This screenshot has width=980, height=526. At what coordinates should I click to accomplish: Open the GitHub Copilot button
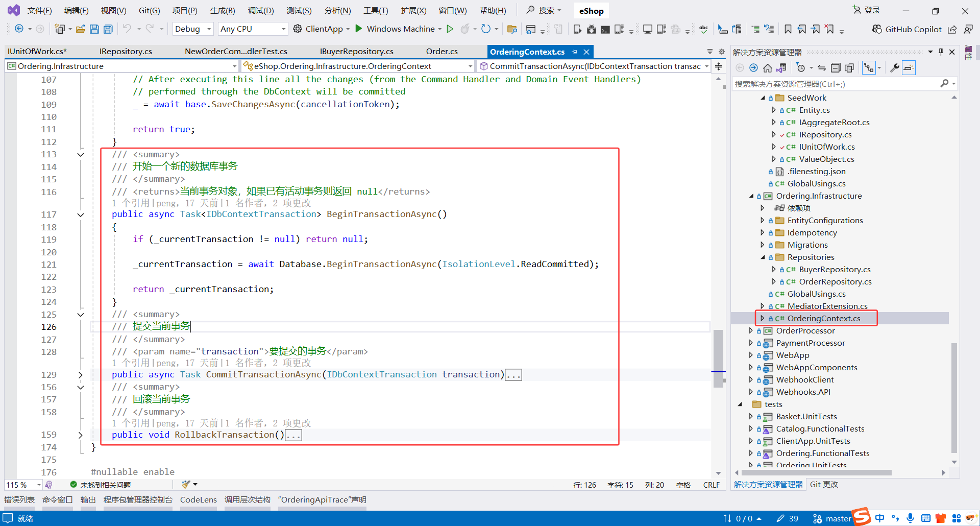point(906,29)
